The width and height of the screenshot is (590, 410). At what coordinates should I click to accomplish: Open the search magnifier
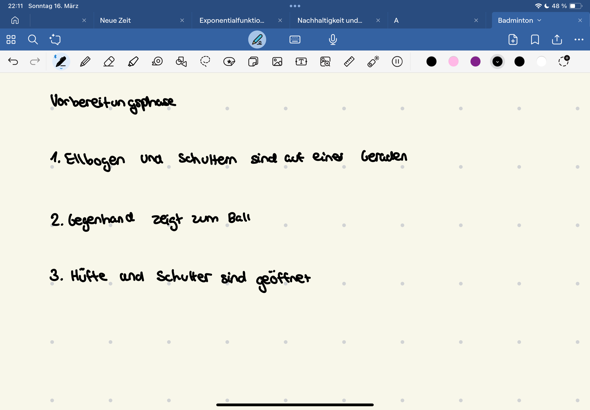tap(33, 39)
